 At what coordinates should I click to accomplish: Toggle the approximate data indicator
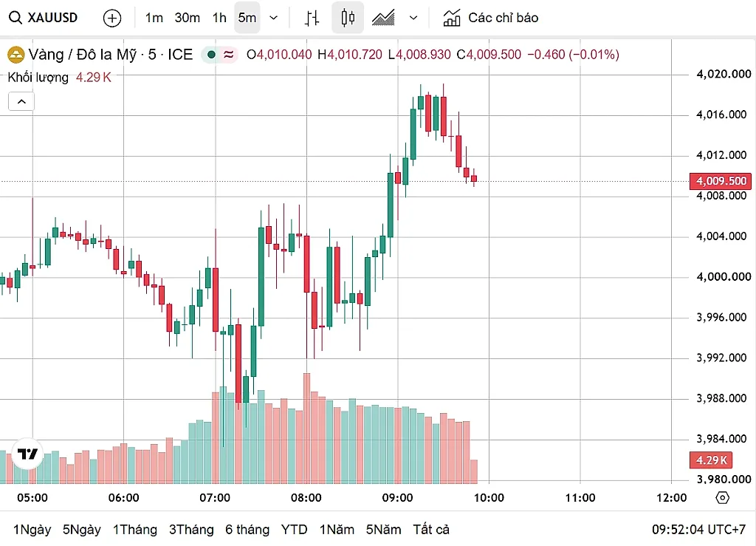229,55
